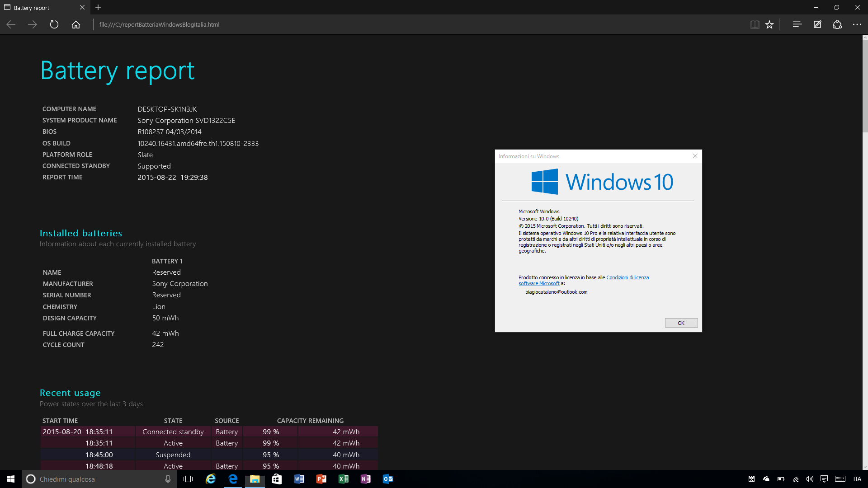This screenshot has width=868, height=488.
Task: Switch to Microsoft Edge taskbar icon
Action: (x=233, y=479)
